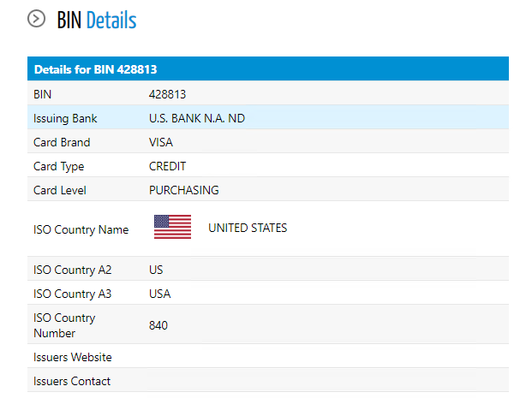The image size is (532, 410).
Task: Select the CREDIT card type value
Action: (x=167, y=167)
